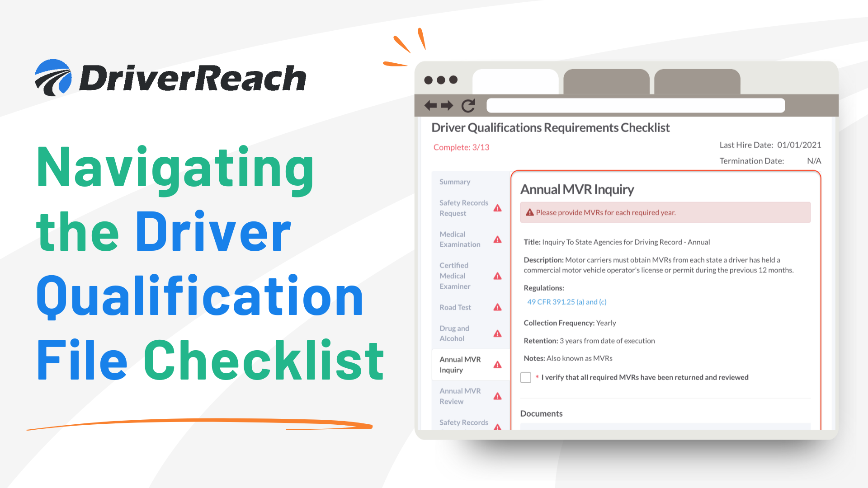Enable the MVR verification checkbox

tap(524, 376)
